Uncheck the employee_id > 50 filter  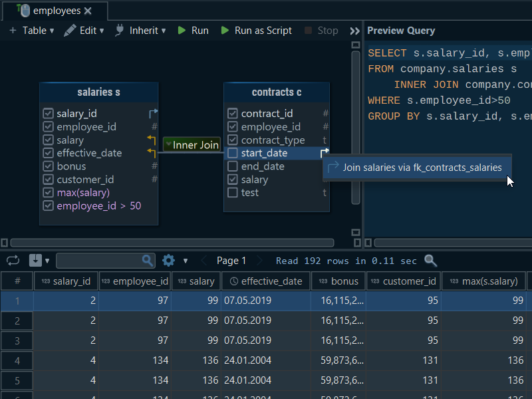(48, 206)
